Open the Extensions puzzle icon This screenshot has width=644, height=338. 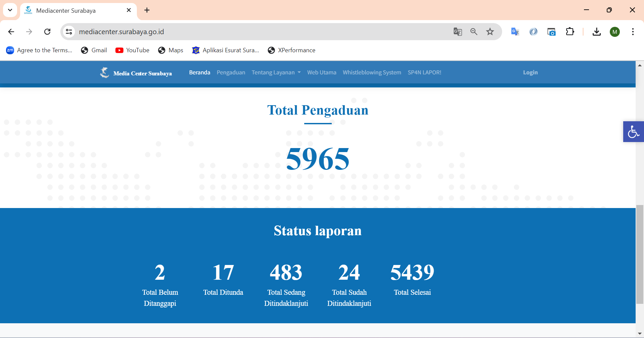point(570,32)
